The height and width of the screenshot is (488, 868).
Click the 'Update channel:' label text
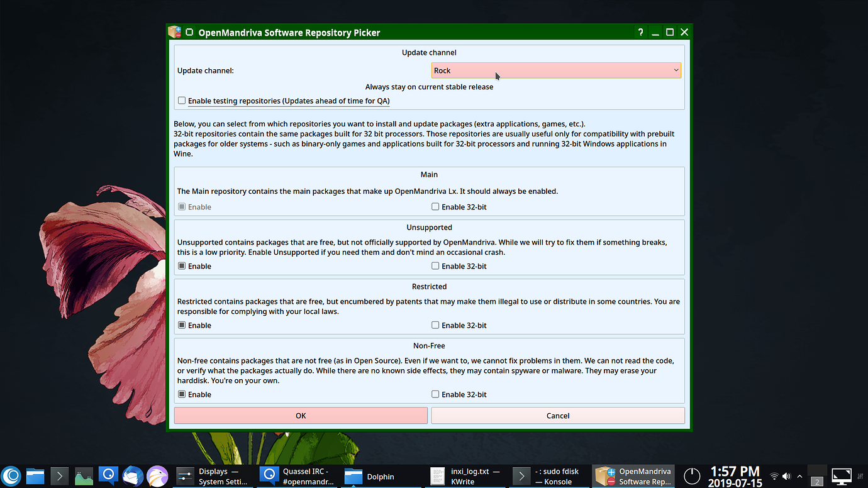tap(206, 70)
